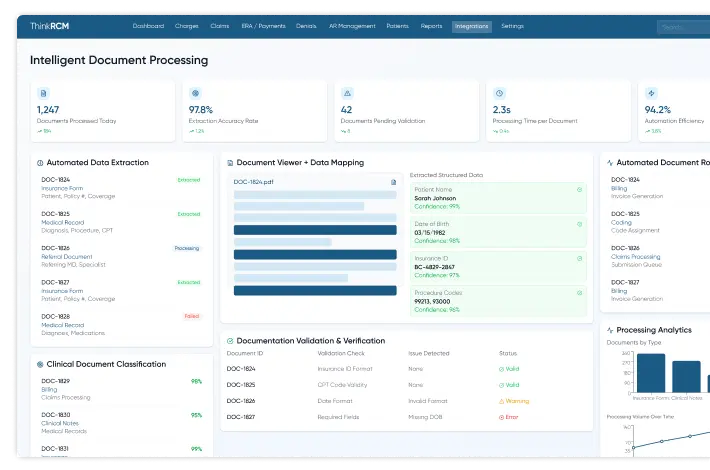Click the first bar in Documents by Type
The image size is (710, 470).
[x=651, y=373]
